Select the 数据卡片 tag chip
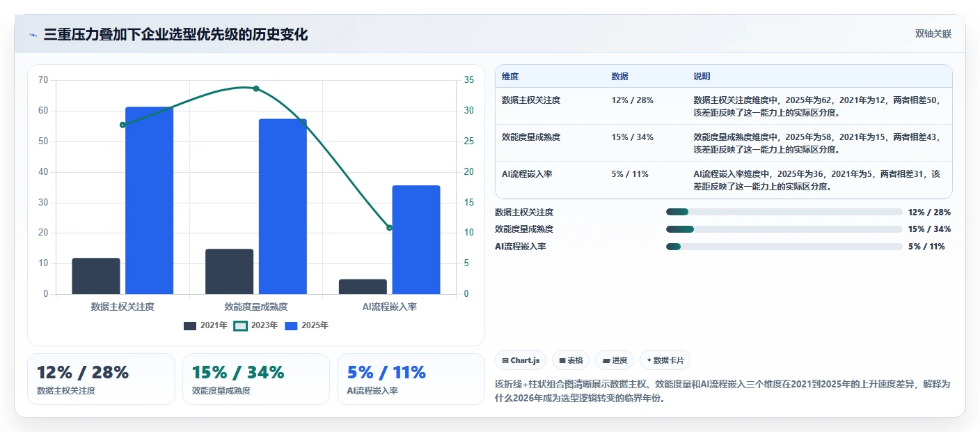The image size is (980, 432). point(665,360)
